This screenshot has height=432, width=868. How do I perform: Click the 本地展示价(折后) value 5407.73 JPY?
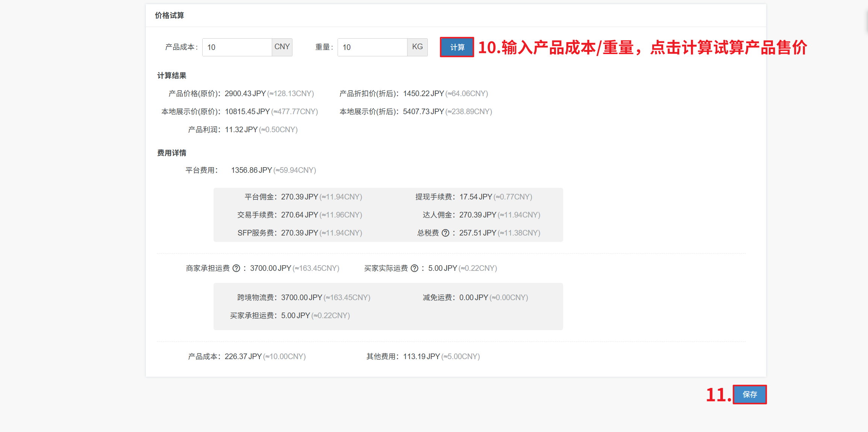(x=423, y=112)
